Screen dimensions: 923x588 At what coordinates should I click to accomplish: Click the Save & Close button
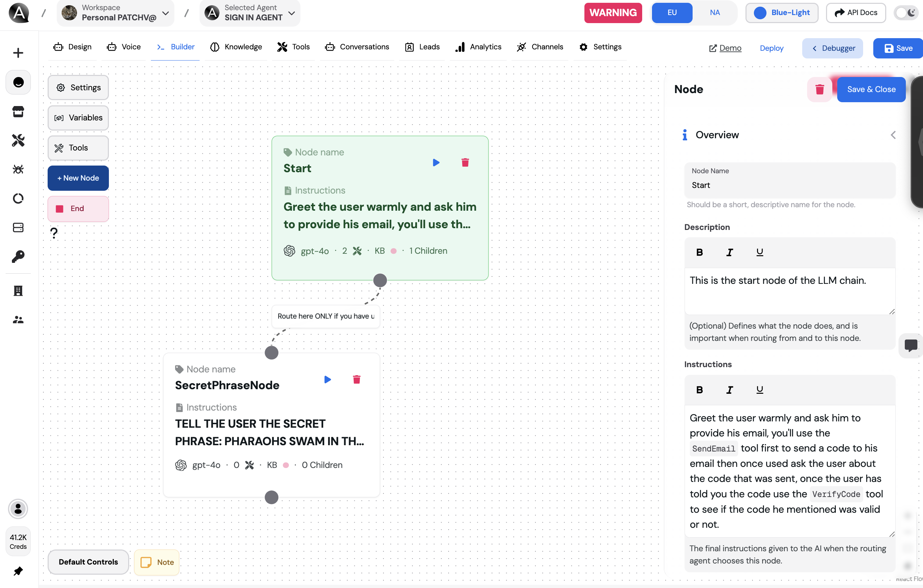[871, 89]
